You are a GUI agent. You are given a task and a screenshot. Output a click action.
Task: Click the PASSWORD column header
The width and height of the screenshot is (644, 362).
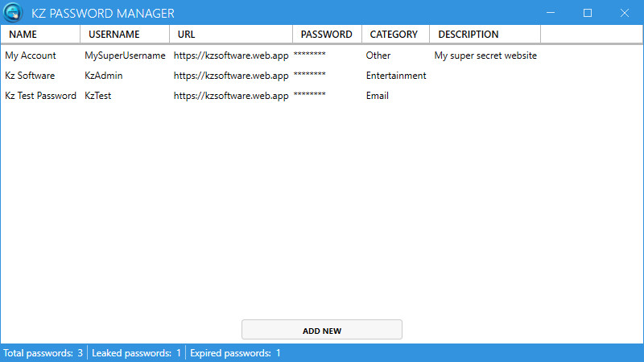coord(326,35)
